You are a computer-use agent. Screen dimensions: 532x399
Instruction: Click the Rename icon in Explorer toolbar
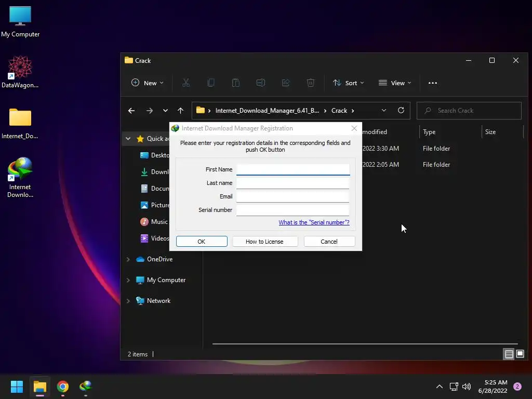point(261,83)
